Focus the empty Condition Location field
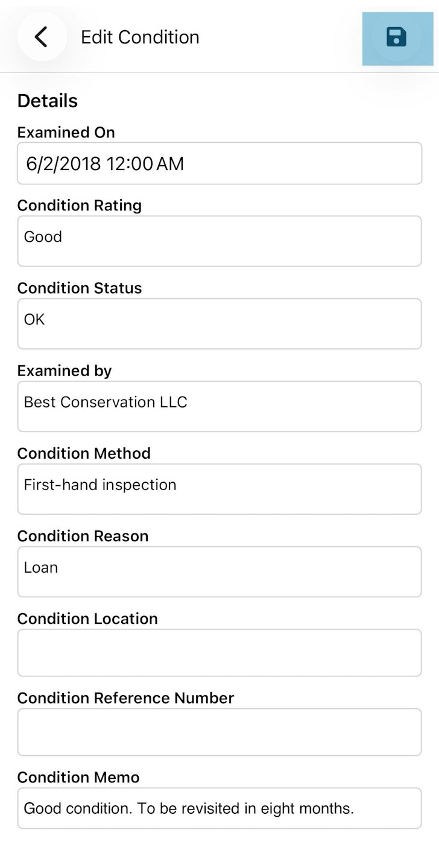Screen dimensions: 439x868 pyautogui.click(x=219, y=653)
